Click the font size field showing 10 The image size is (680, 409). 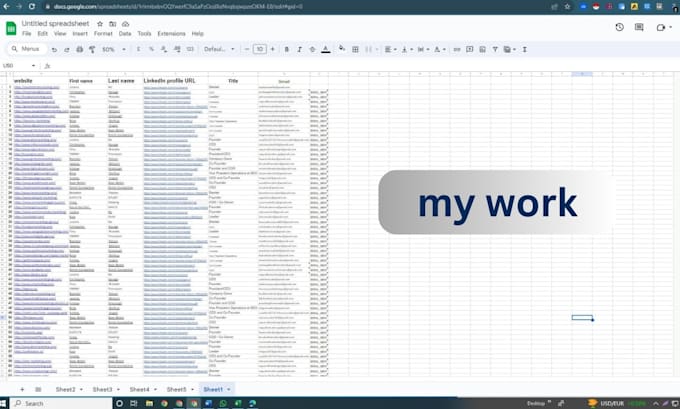(259, 49)
